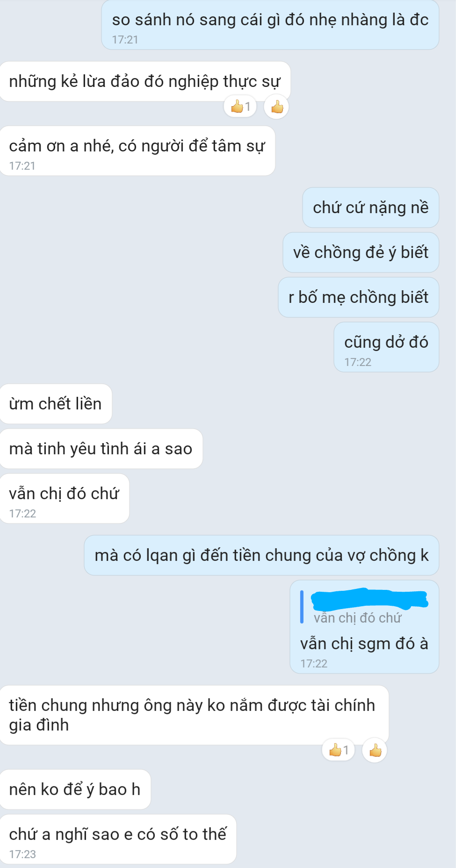Viewport: 456px width, 868px height.
Task: Tap the like button beside the 'những kẻ lừa đảo' message
Action: (276, 107)
